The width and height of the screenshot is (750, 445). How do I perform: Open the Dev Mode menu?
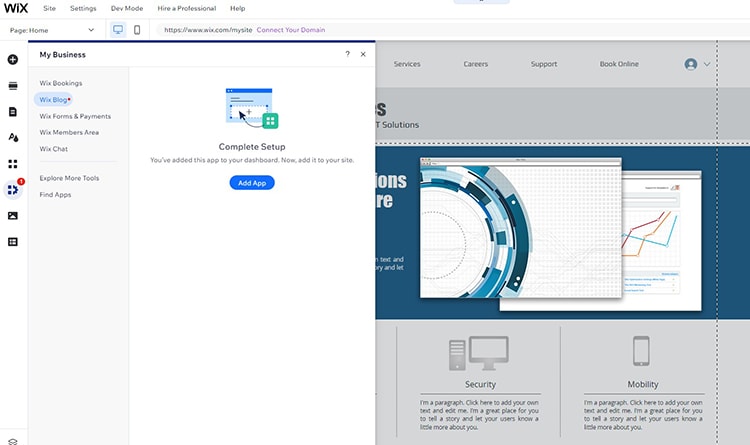pos(127,8)
